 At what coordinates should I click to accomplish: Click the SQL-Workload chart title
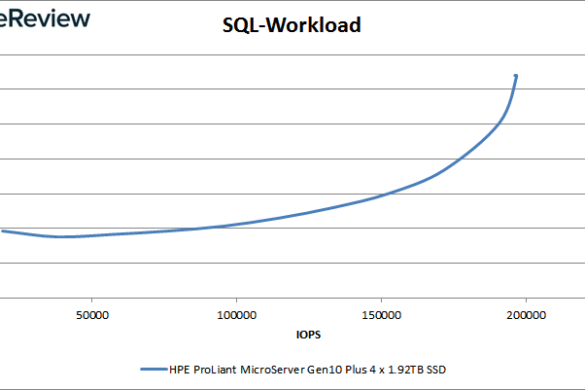point(291,25)
